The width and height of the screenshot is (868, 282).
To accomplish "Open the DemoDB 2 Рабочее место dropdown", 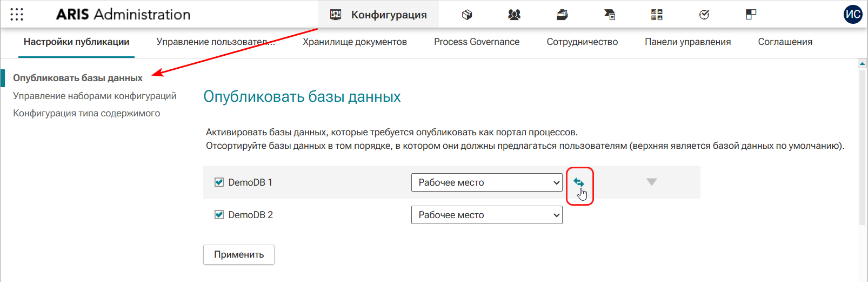I will click(487, 215).
